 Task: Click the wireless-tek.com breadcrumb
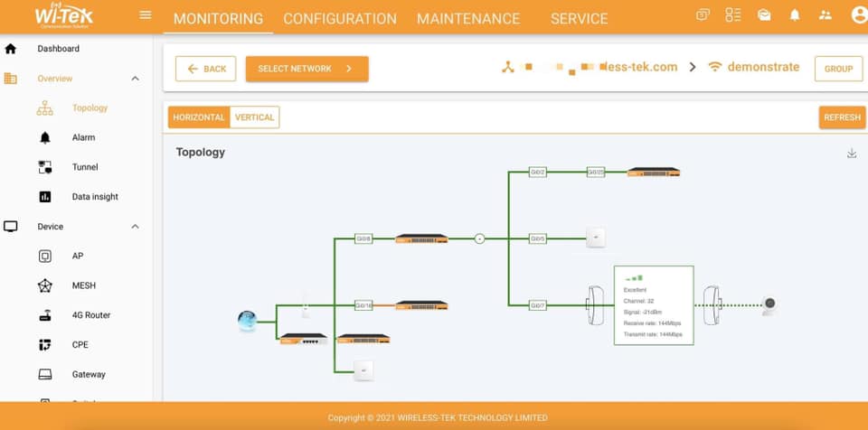590,67
